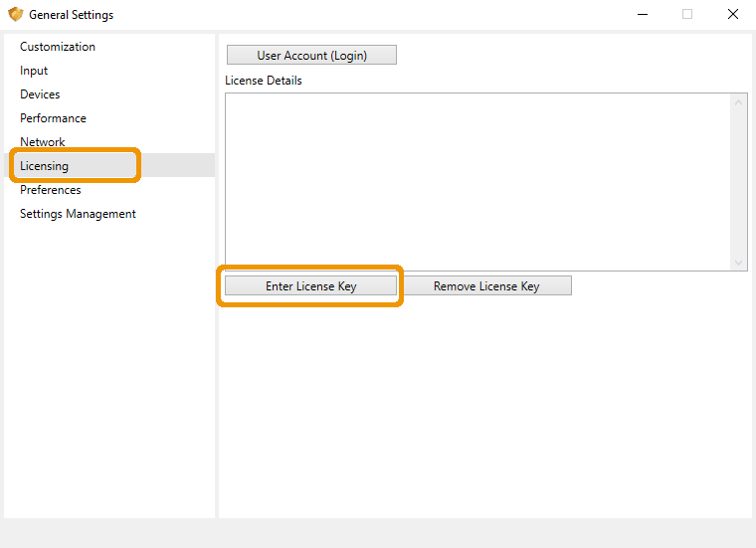Minimize the General Settings window

click(x=643, y=15)
